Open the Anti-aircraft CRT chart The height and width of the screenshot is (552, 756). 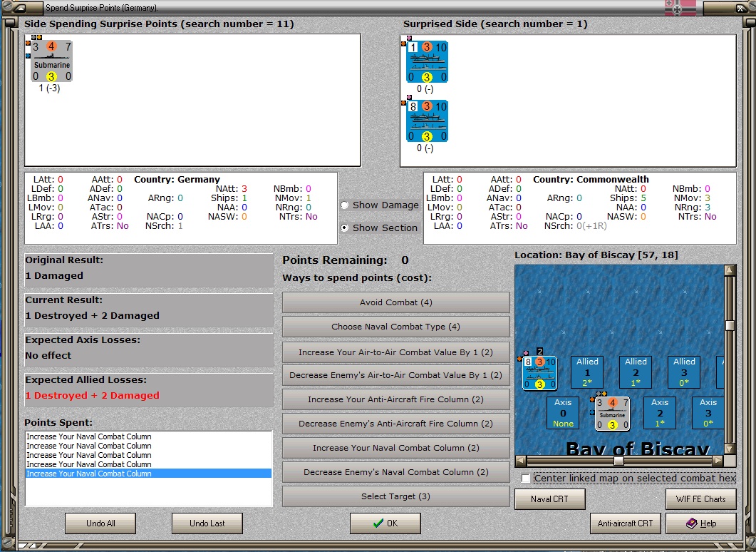pyautogui.click(x=625, y=523)
